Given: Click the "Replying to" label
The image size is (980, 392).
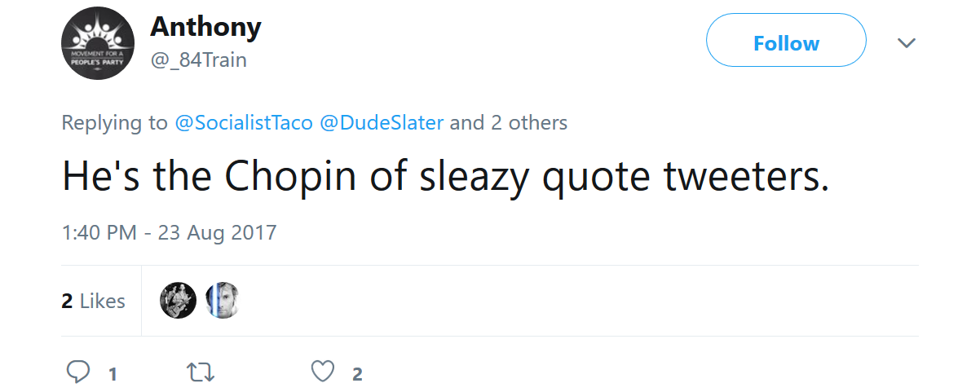Looking at the screenshot, I should coord(115,123).
